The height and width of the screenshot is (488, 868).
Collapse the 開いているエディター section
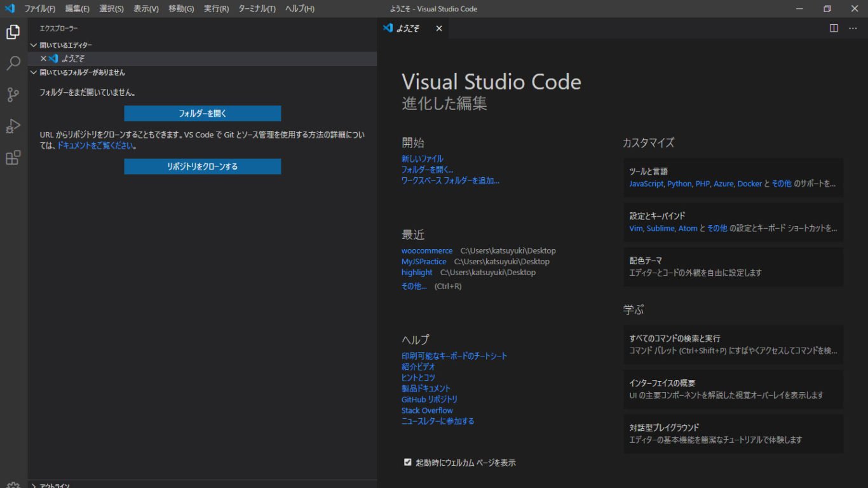click(x=202, y=45)
